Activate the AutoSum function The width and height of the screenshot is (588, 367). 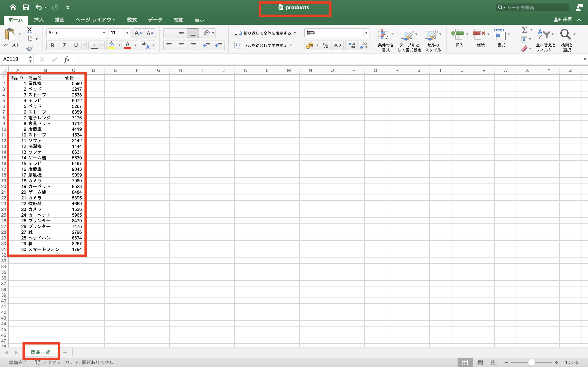525,30
